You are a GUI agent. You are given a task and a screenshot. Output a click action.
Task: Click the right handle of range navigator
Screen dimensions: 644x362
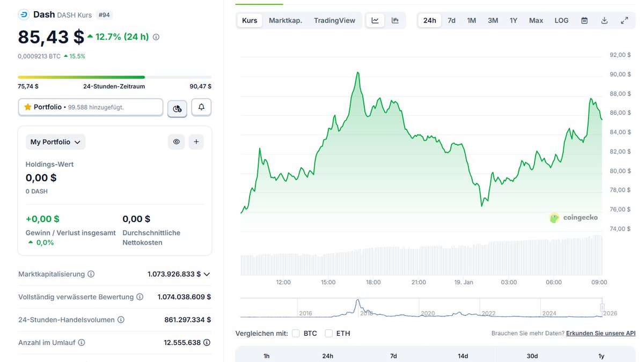tap(602, 307)
